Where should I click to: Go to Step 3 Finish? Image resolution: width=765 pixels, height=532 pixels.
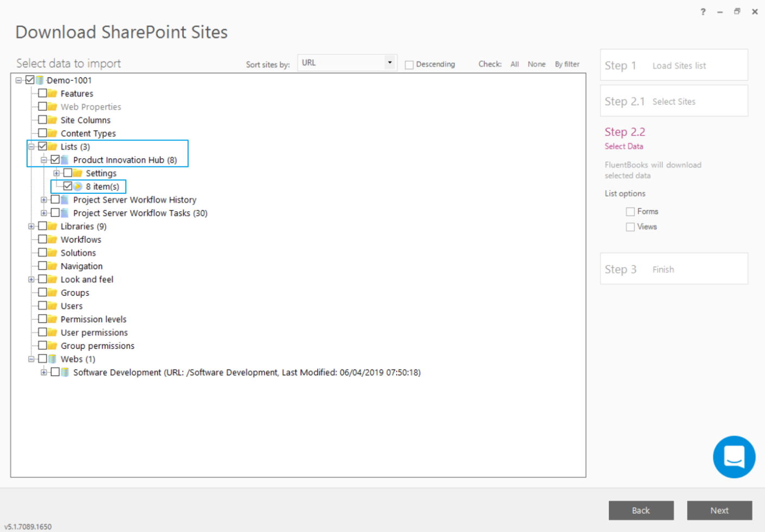pos(674,269)
